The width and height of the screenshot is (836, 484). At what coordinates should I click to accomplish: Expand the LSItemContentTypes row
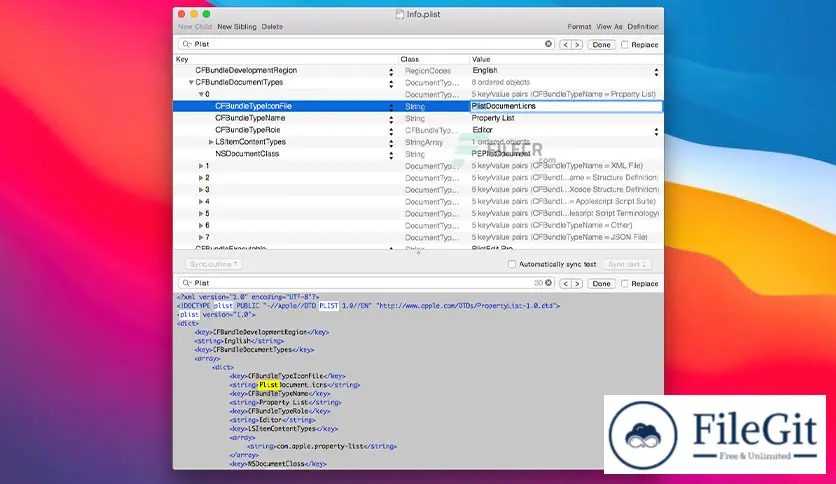[211, 142]
